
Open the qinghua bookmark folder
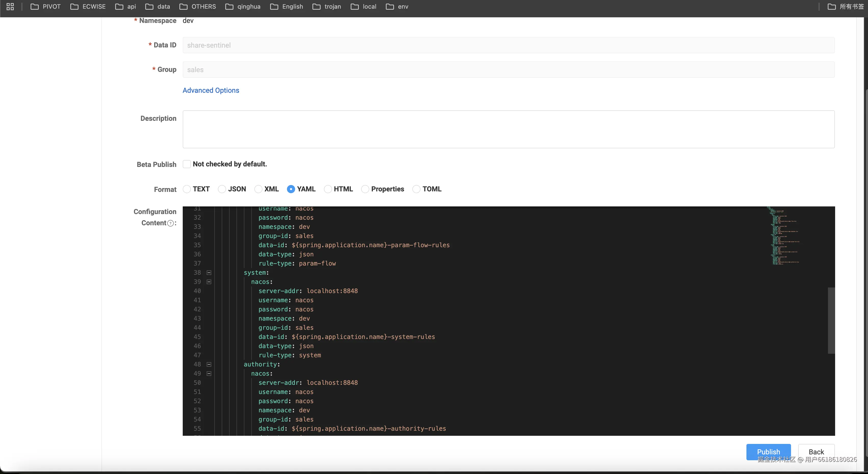[x=243, y=6]
